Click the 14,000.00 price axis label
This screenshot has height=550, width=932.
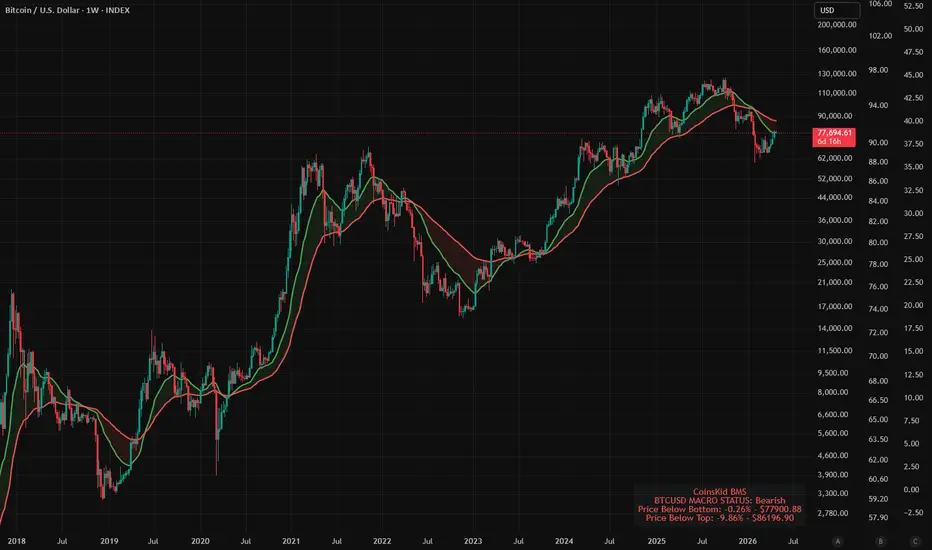point(835,328)
